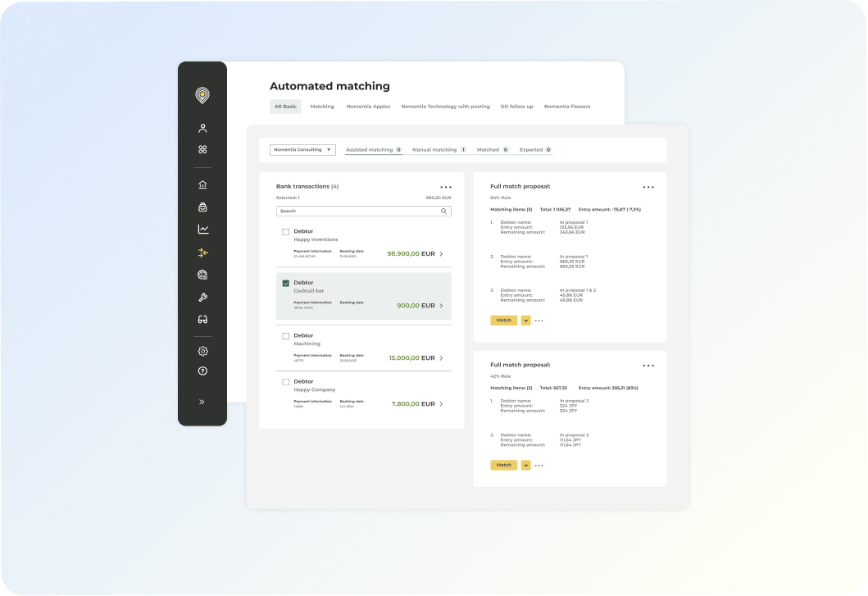Click Match button in the 84% rule proposal

504,321
